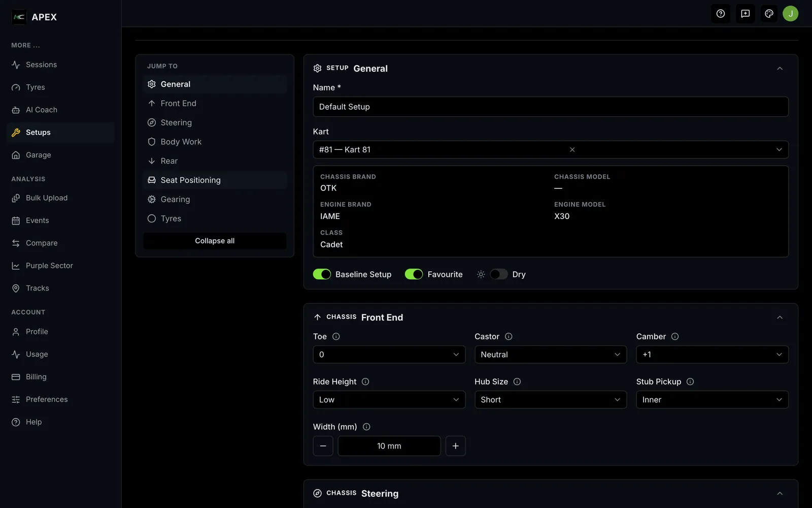Screen dimensions: 812x508
Task: Click the arrow icon in Chassis Front End header
Action: click(318, 317)
